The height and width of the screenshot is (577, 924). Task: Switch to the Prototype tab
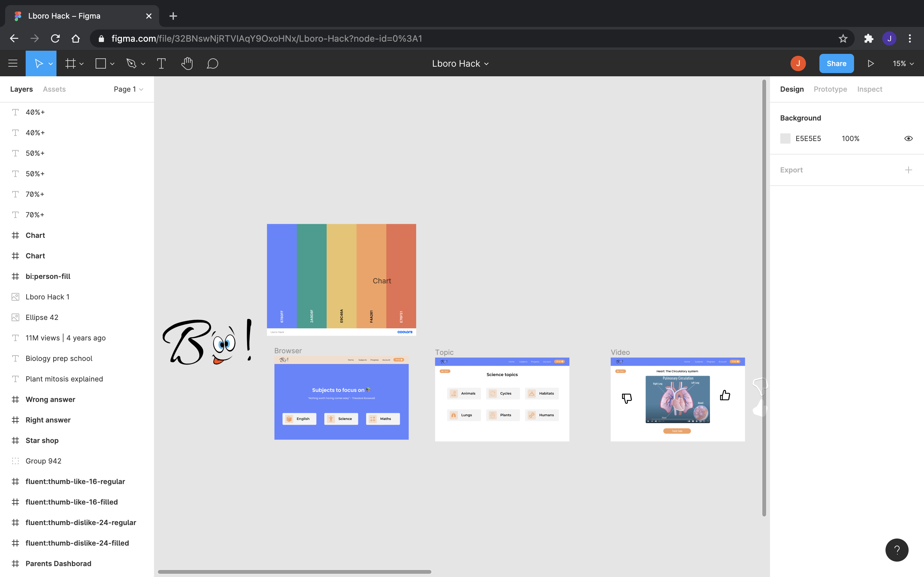click(x=830, y=89)
